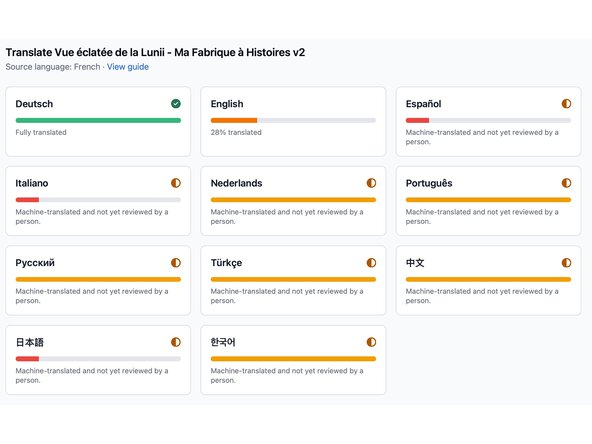The height and width of the screenshot is (444, 592).
Task: Choose the Русский language title
Action: coord(35,263)
